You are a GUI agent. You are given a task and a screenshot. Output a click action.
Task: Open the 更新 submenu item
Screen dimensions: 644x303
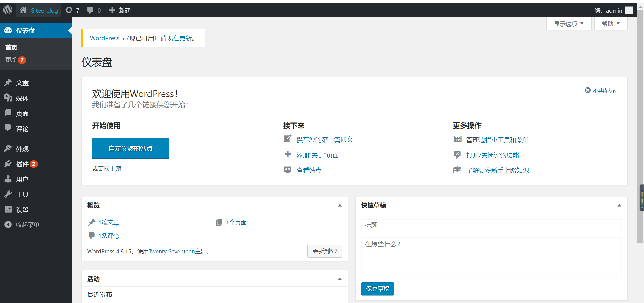click(x=16, y=60)
